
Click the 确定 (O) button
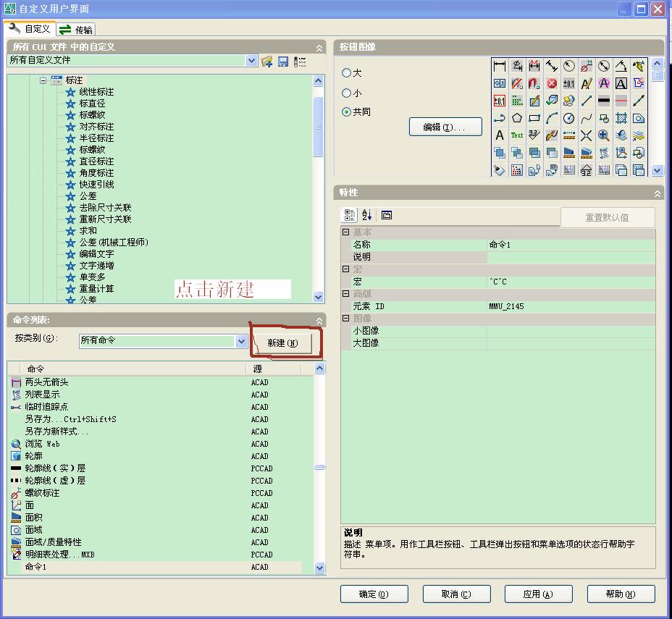(x=374, y=594)
